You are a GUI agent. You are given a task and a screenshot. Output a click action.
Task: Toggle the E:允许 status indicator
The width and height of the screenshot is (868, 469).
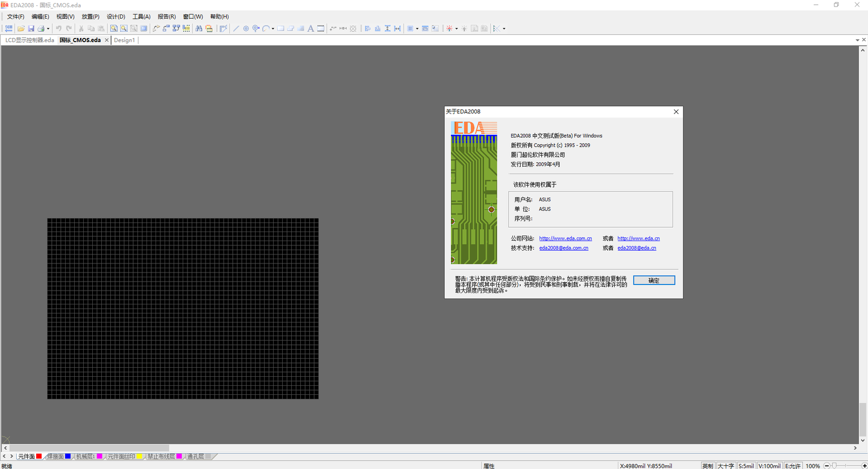(793, 466)
